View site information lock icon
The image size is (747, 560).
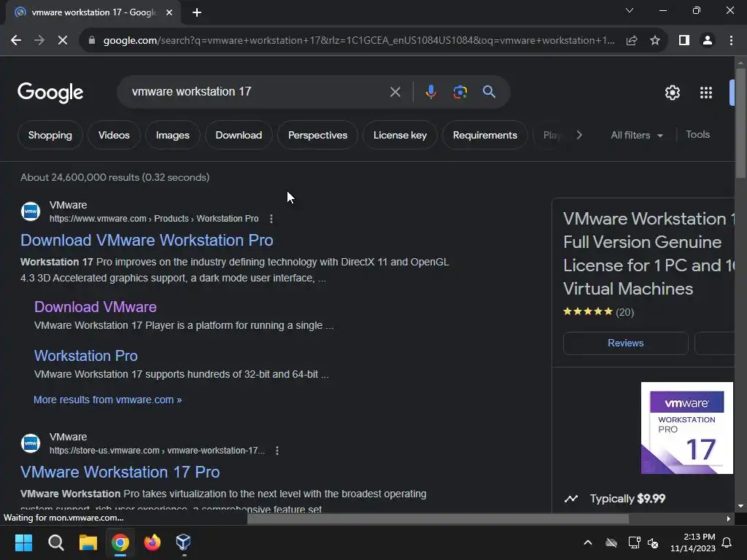[x=91, y=41]
